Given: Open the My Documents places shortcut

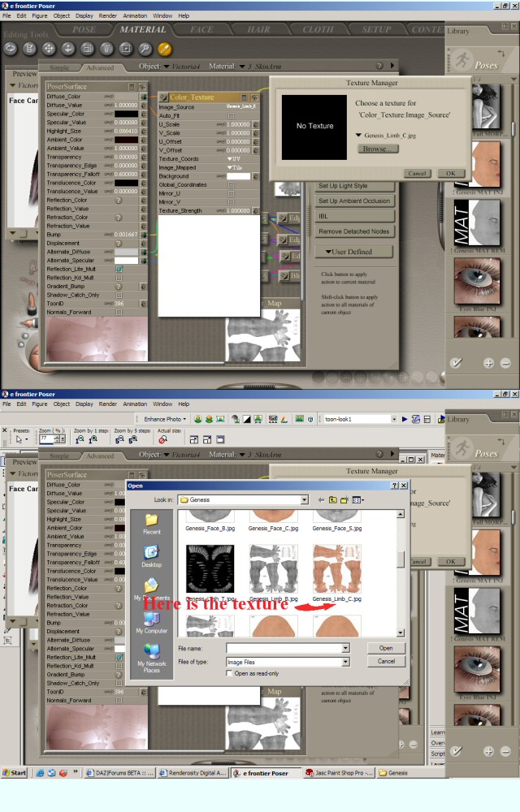Looking at the screenshot, I should point(151,590).
